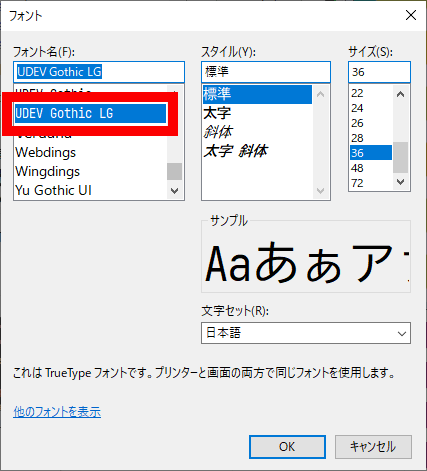Open 他のフォントを表示 link

pyautogui.click(x=57, y=412)
